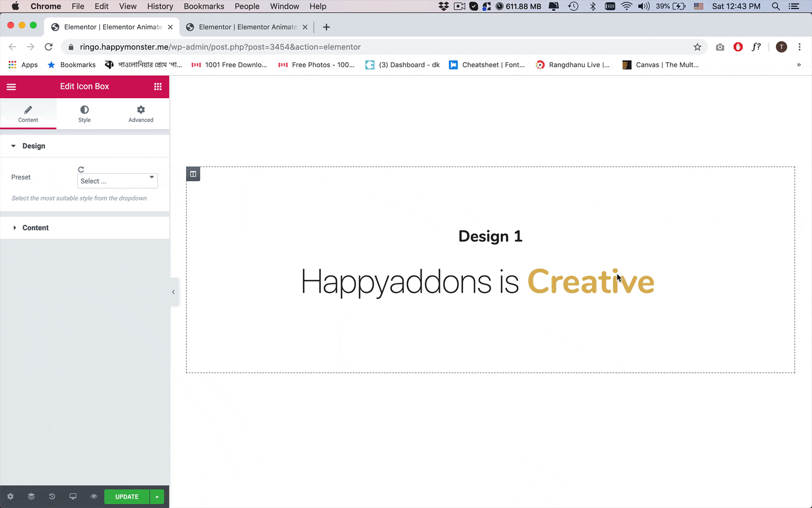Open the widgets panel grid icon
Viewport: 812px width, 508px height.
157,86
